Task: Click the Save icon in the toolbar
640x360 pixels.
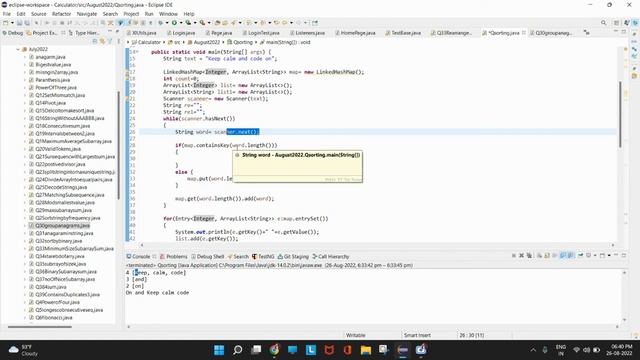Action: (x=19, y=23)
